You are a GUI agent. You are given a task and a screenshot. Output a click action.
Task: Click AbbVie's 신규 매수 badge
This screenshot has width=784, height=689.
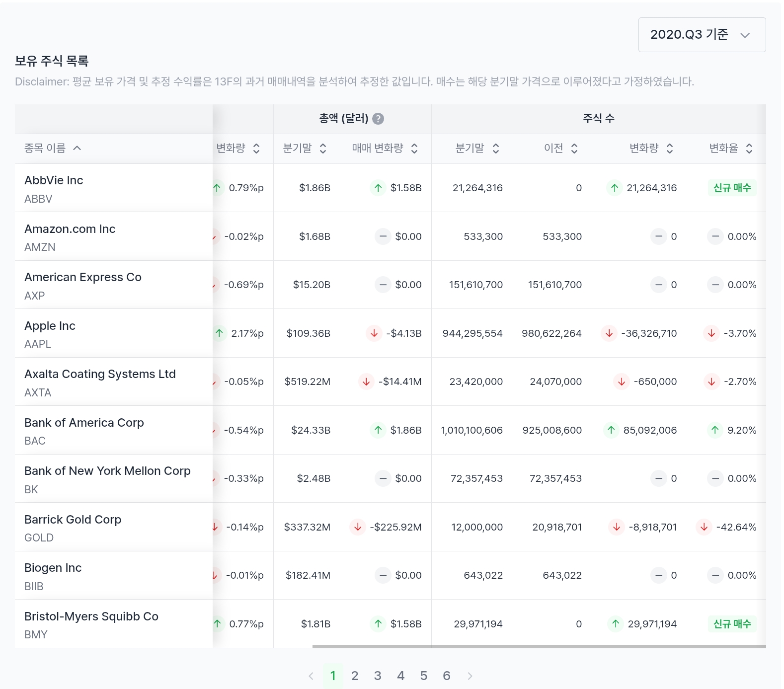click(x=732, y=188)
